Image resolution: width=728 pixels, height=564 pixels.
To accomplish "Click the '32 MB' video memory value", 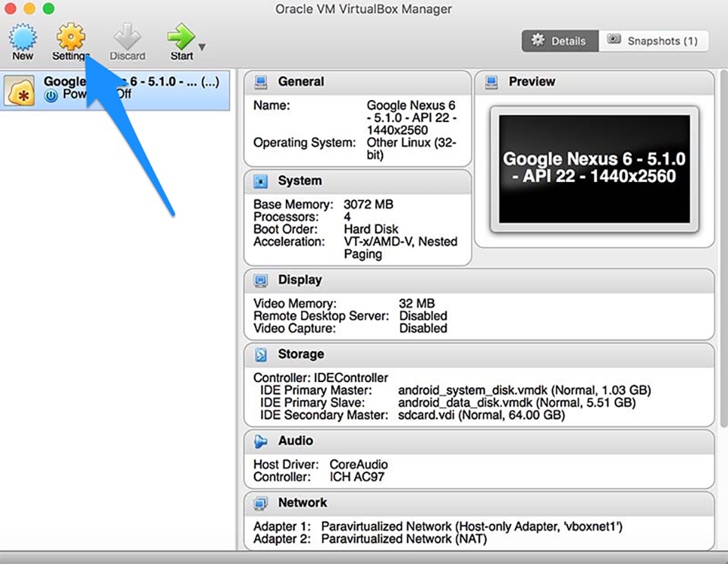I will click(x=417, y=303).
